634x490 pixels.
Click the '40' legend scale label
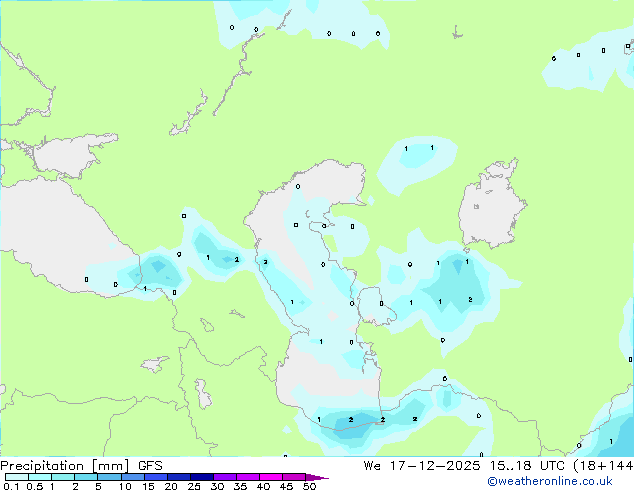click(263, 486)
